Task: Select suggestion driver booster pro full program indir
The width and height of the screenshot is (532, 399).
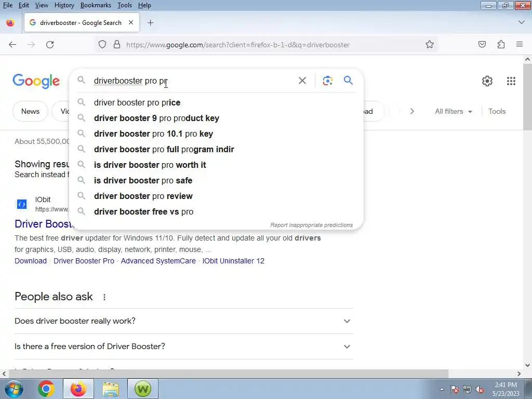Action: (216, 149)
